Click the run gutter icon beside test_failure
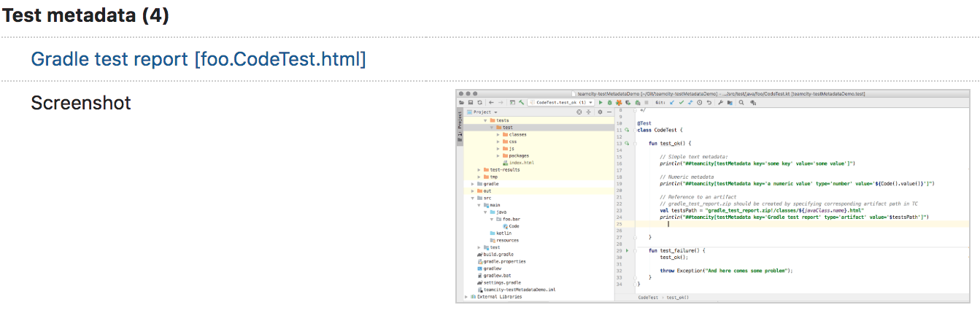 pyautogui.click(x=627, y=250)
